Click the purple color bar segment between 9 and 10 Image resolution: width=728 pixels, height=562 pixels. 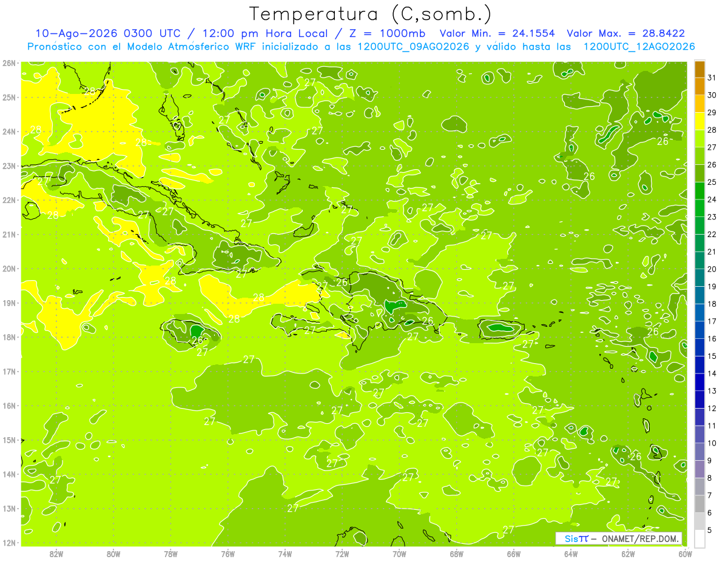(699, 452)
